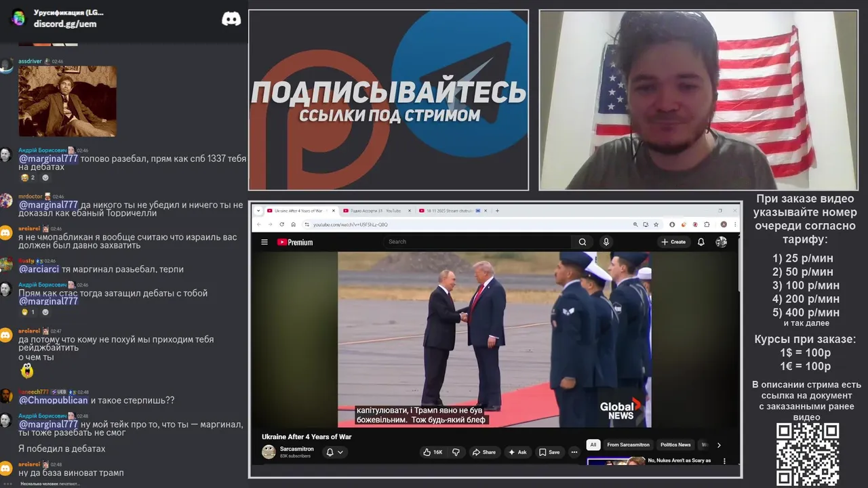Open a new browser tab with plus
Viewport: 868px width, 488px height.
point(497,211)
